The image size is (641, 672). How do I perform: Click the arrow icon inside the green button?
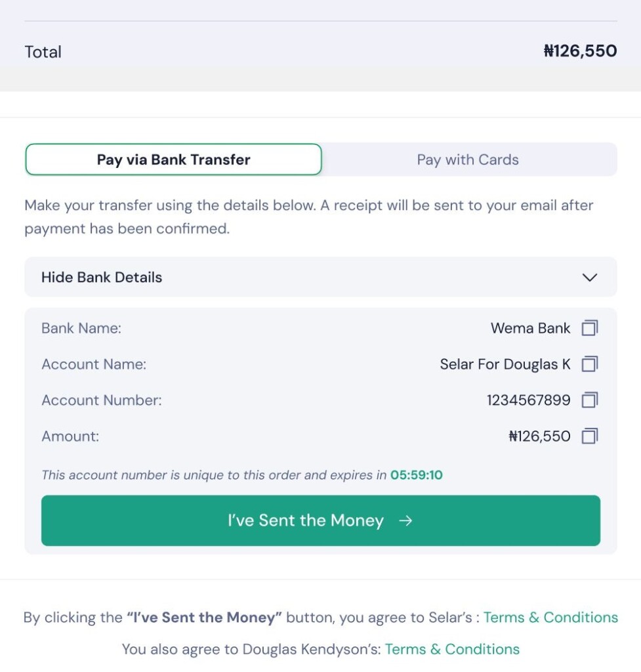coord(406,520)
